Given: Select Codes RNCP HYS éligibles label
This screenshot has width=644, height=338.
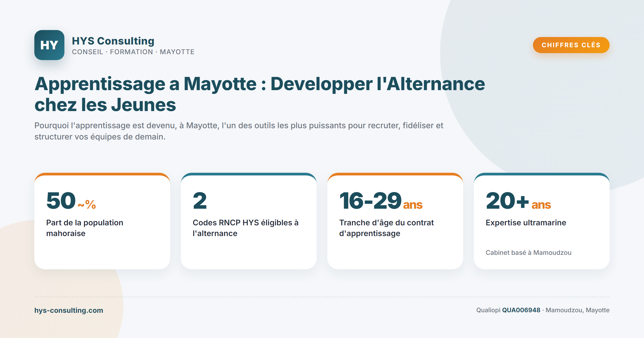Looking at the screenshot, I should click(246, 228).
